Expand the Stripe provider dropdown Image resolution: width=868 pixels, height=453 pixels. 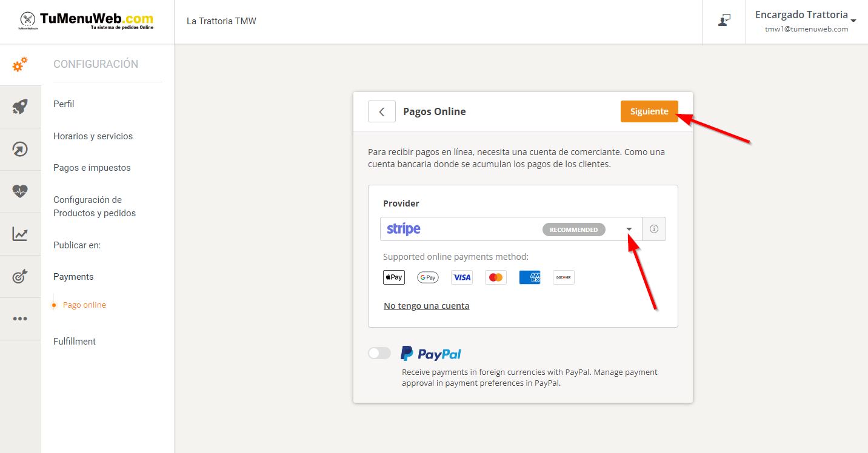coord(629,229)
